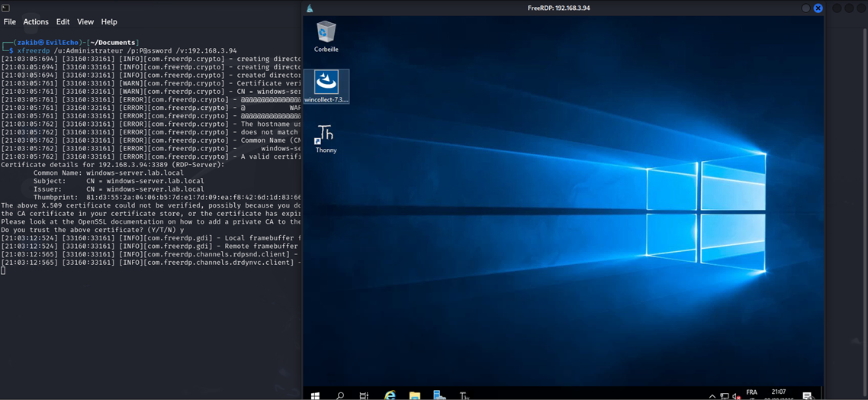Open the notification center icon
This screenshot has width=868, height=400.
[x=808, y=395]
